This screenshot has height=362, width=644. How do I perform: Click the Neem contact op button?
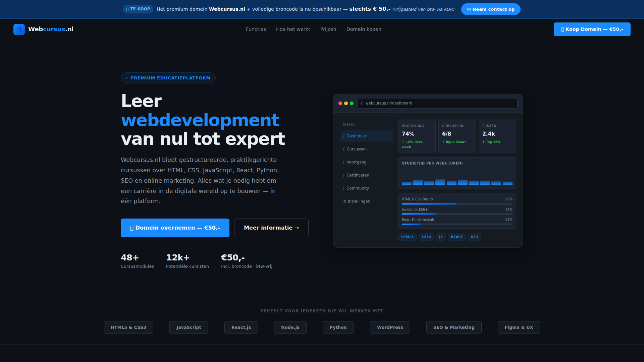point(491,9)
